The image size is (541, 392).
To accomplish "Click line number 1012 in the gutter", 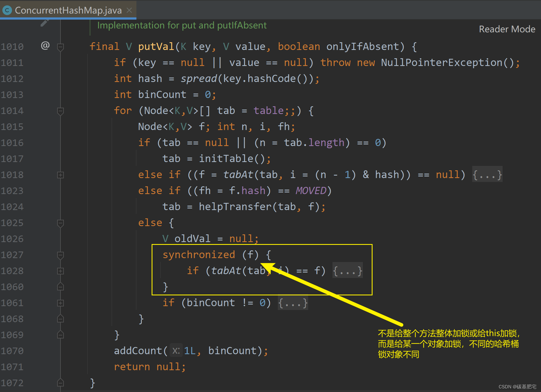I will [12, 79].
